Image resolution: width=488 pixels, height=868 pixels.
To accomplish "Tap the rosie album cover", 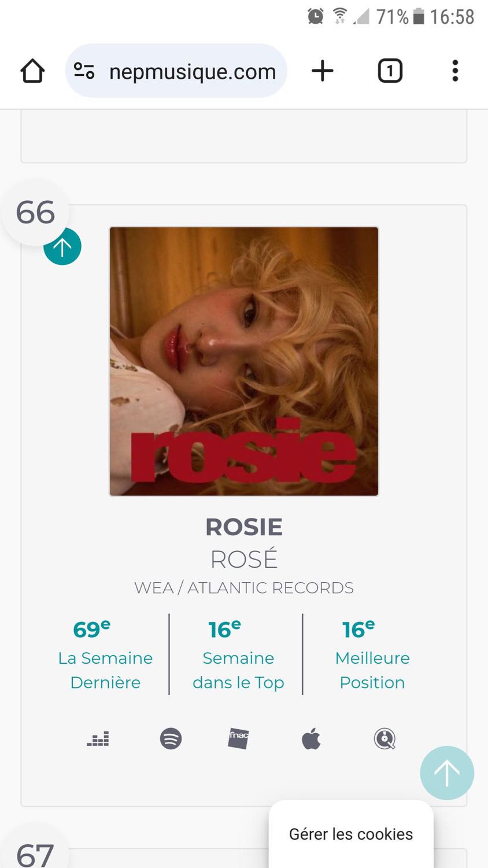I will pos(244,362).
